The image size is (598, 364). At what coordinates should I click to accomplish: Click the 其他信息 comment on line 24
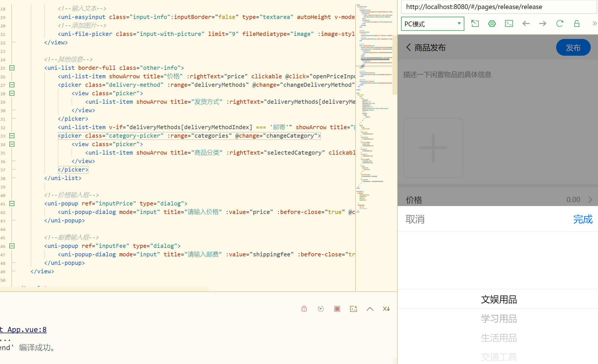pyautogui.click(x=68, y=59)
